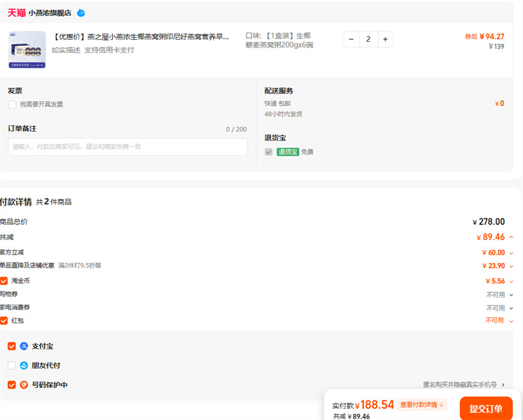This screenshot has height=420, width=523.
Task: Check the invoice request checkbox
Action: pyautogui.click(x=12, y=104)
